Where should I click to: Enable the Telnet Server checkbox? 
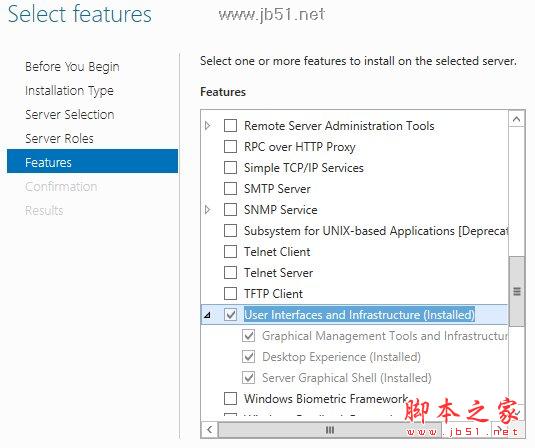[230, 273]
